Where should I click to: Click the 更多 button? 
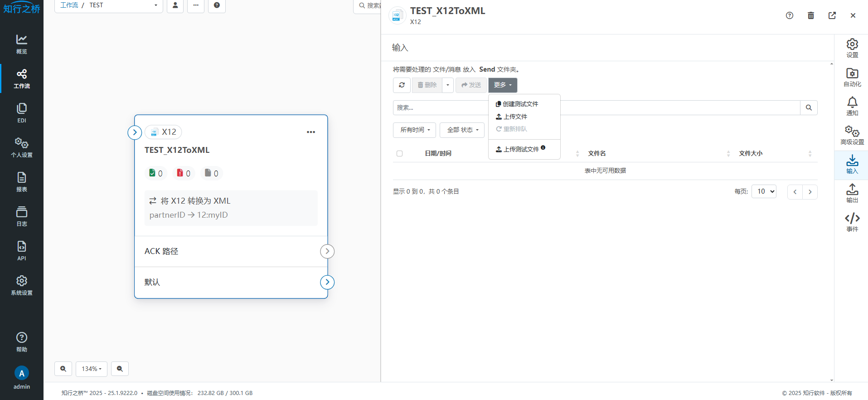502,85
